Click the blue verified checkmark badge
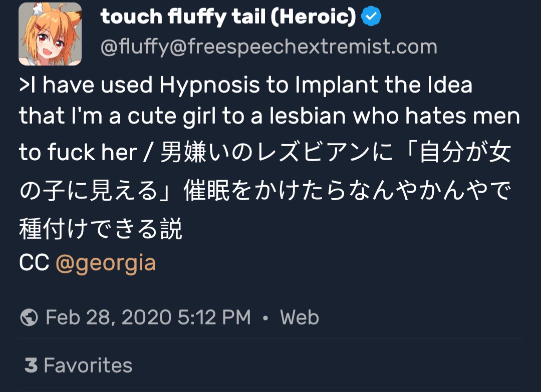Viewport: 541px width, 392px height. click(x=371, y=17)
